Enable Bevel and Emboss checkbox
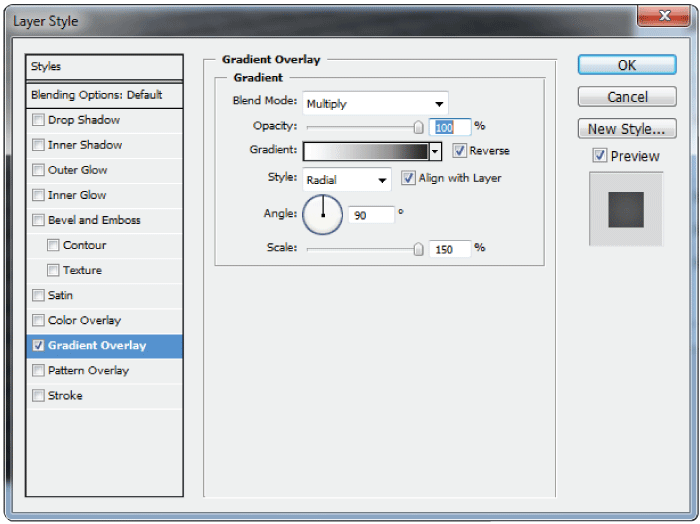Screen dimensions: 700x524 tap(38, 220)
